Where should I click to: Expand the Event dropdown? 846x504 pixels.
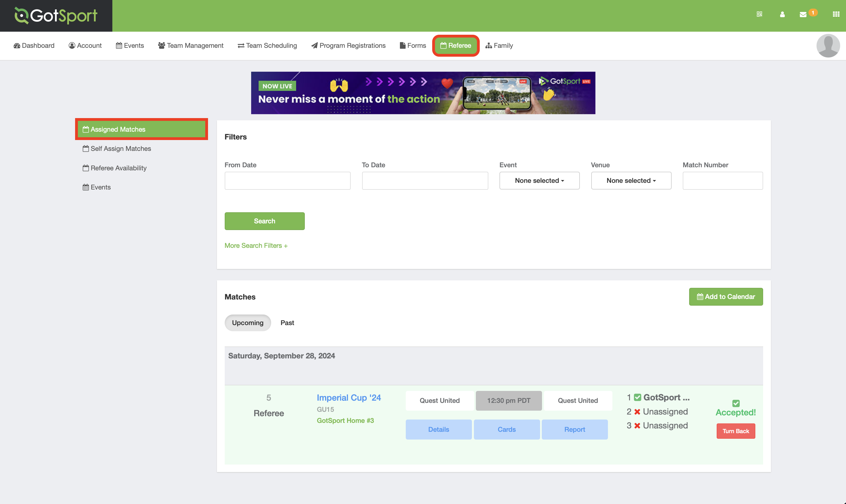click(x=540, y=181)
